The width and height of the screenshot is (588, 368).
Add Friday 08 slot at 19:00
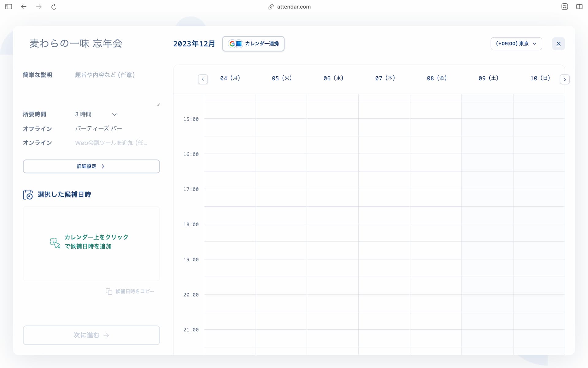click(x=436, y=268)
